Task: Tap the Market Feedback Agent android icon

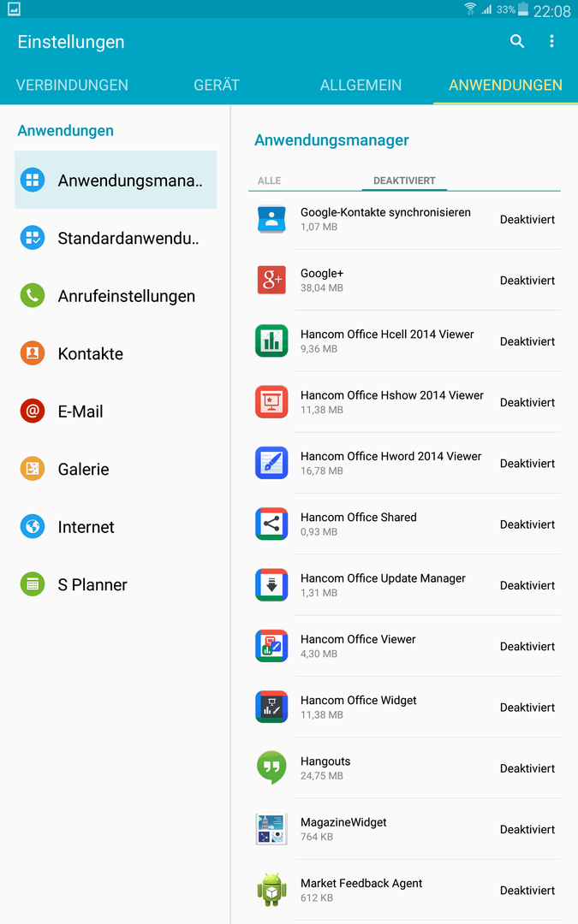Action: (271, 890)
